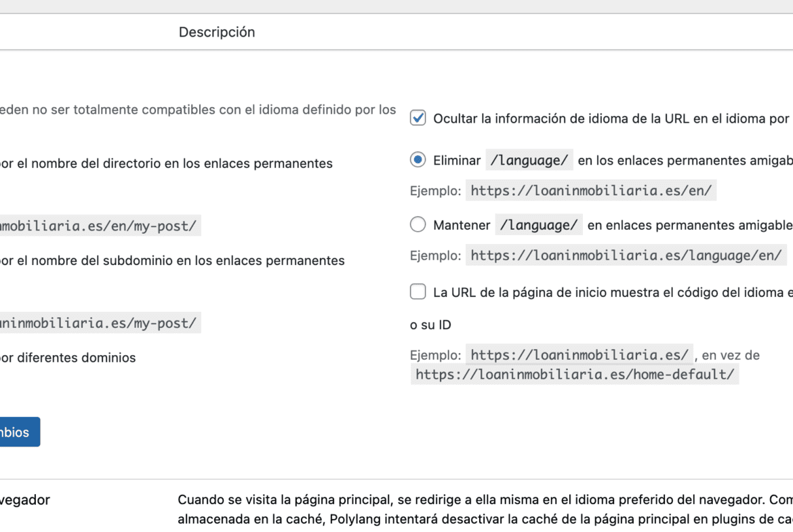Image resolution: width=793 pixels, height=532 pixels.
Task: Select the Eliminar /language/ radio option
Action: coord(418,161)
